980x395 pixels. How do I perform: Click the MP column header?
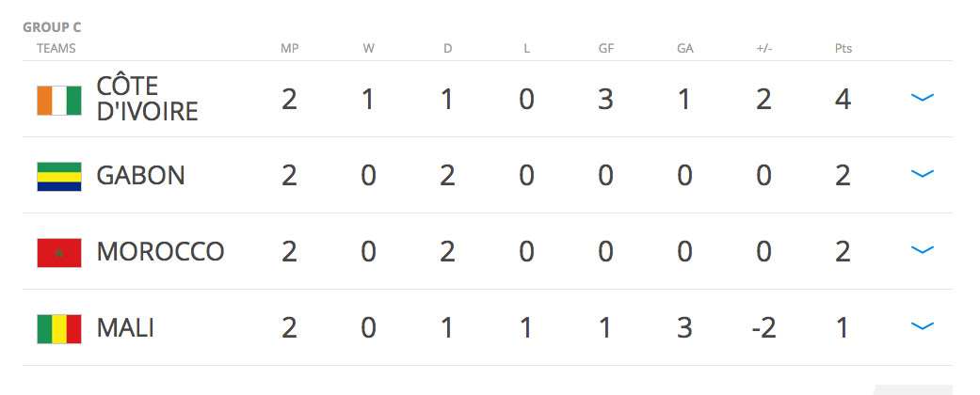coord(289,49)
